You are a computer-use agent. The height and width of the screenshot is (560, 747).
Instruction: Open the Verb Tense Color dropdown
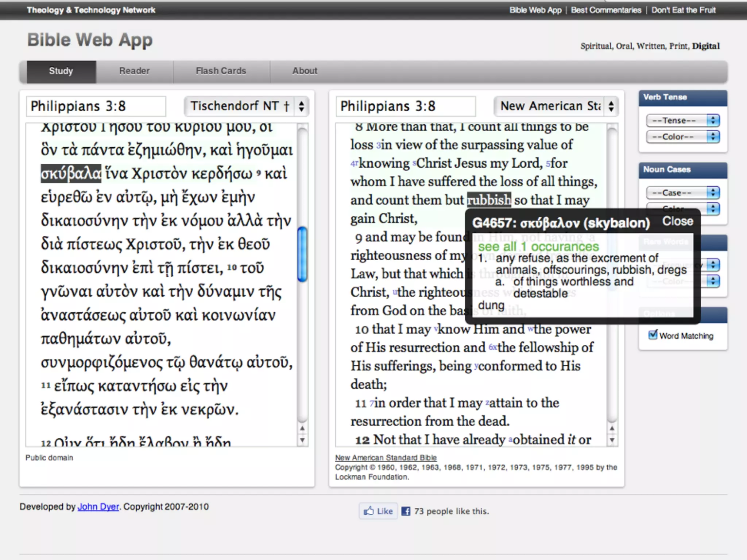click(x=683, y=137)
